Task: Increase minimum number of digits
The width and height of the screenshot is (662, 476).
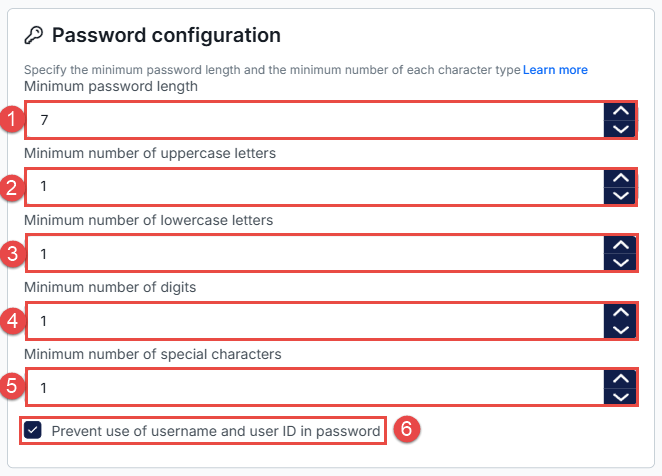Action: (621, 311)
